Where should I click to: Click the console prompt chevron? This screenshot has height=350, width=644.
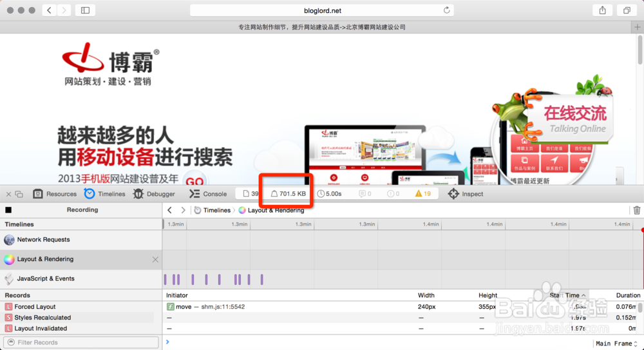(x=167, y=342)
